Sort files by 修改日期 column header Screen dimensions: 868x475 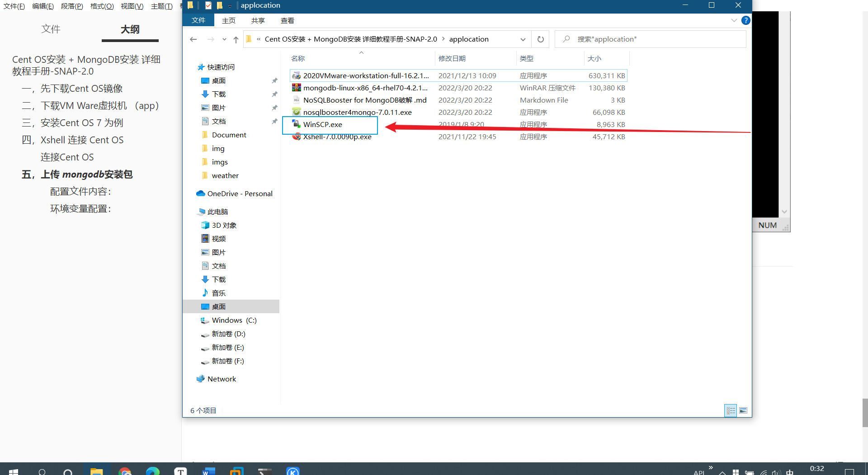pyautogui.click(x=476, y=58)
